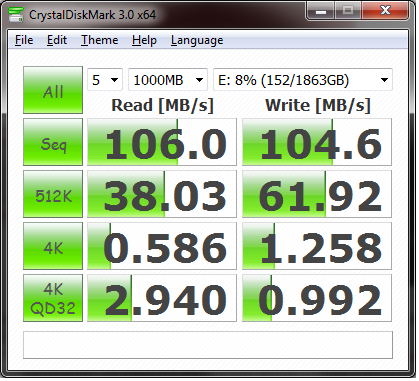Click the 4K QD32 write result 0.992
The width and height of the screenshot is (419, 381).
point(317,298)
